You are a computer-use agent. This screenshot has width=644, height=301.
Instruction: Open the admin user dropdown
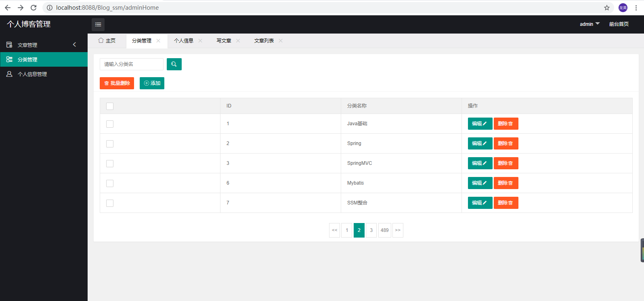pos(589,24)
